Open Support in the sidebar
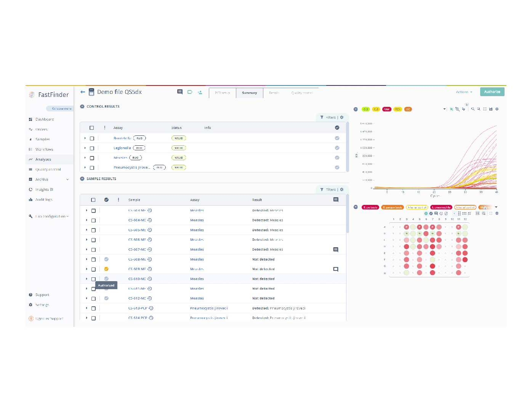The width and height of the screenshot is (532, 412). (x=42, y=295)
